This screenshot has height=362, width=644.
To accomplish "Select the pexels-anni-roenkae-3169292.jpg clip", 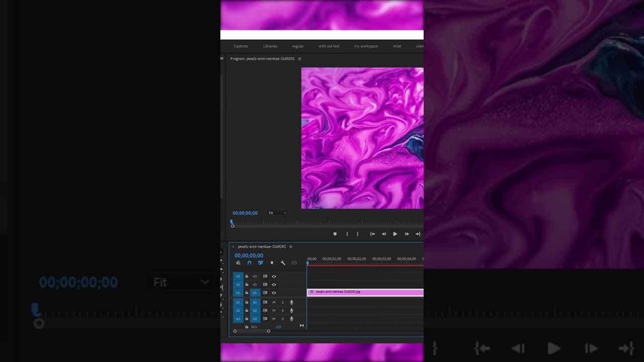I will pyautogui.click(x=365, y=292).
